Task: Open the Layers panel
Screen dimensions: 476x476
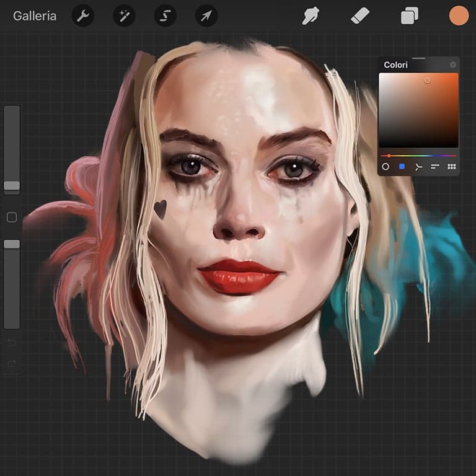Action: click(410, 15)
